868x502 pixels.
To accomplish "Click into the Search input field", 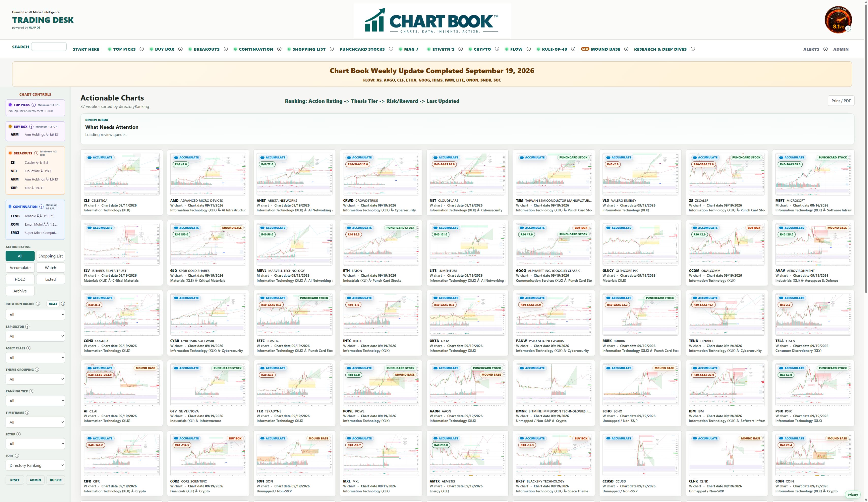I will 49,47.
